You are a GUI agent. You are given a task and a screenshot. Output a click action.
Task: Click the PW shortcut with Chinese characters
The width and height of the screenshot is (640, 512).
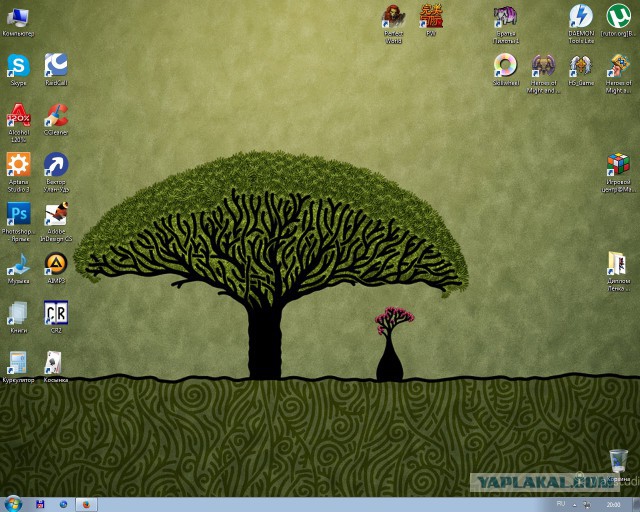coord(431,21)
